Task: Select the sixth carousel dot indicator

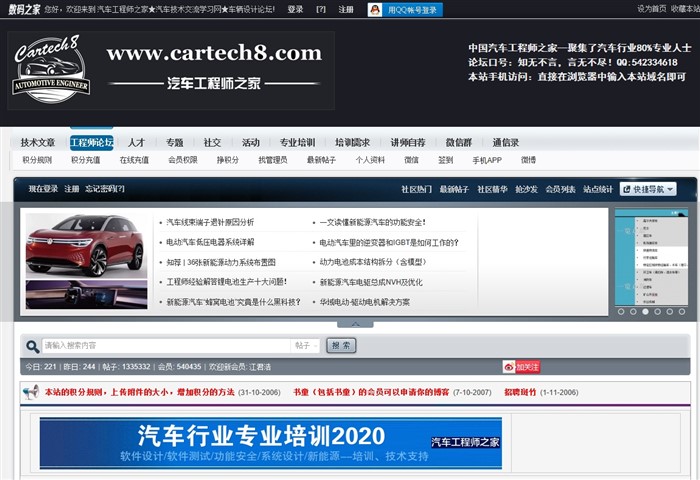Action: (x=682, y=312)
